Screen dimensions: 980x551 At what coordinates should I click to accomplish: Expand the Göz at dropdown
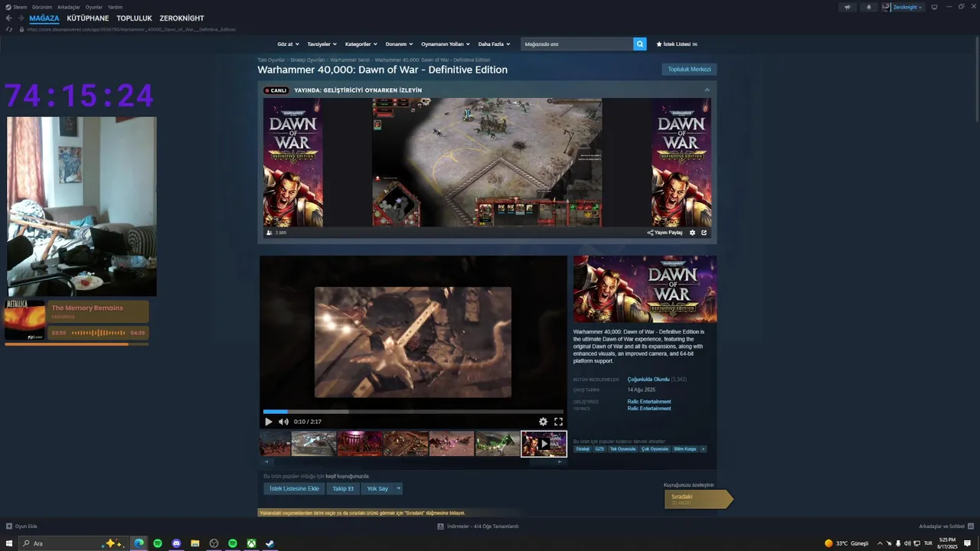click(288, 44)
